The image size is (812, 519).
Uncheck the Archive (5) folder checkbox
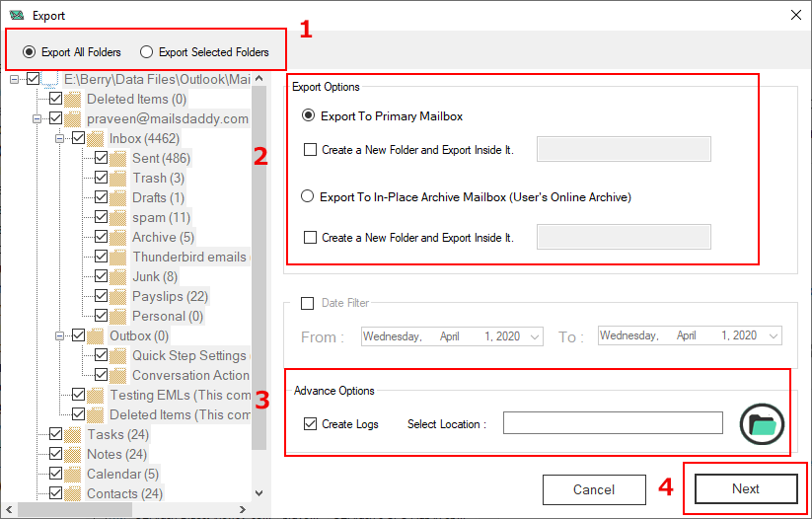pyautogui.click(x=101, y=237)
